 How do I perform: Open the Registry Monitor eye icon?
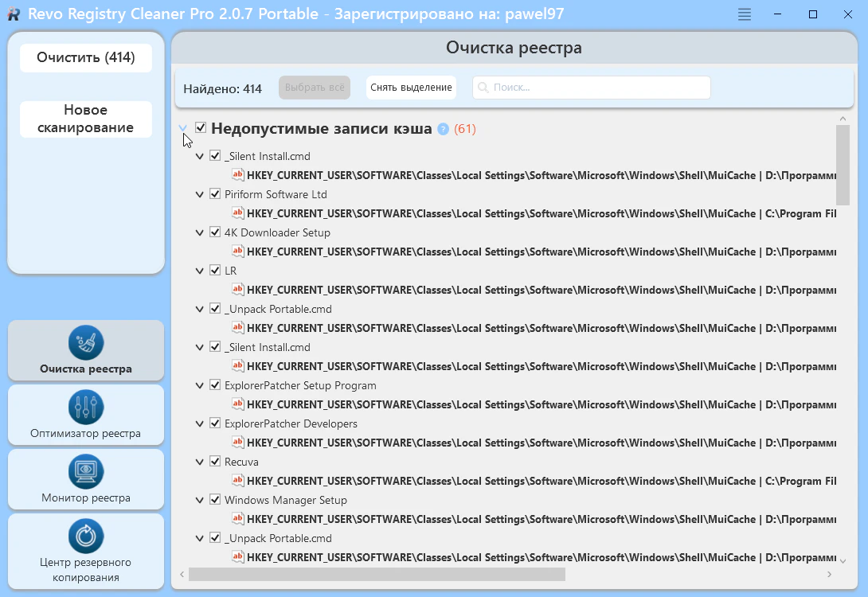pyautogui.click(x=86, y=472)
